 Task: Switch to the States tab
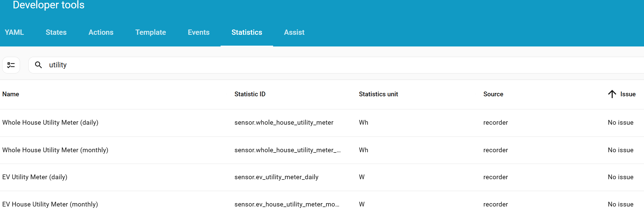point(56,32)
